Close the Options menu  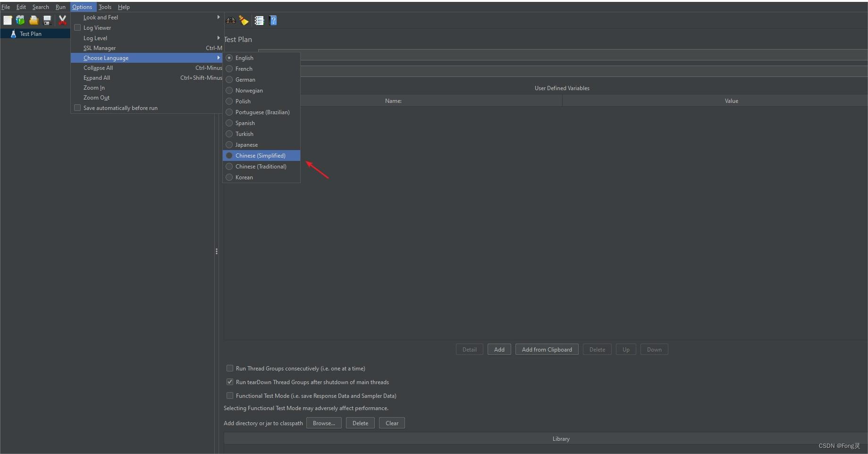click(82, 7)
